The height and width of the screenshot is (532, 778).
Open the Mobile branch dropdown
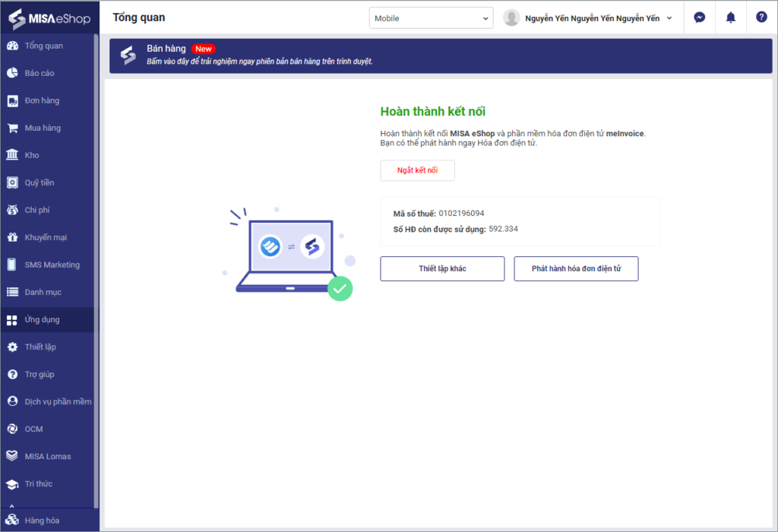pos(432,18)
